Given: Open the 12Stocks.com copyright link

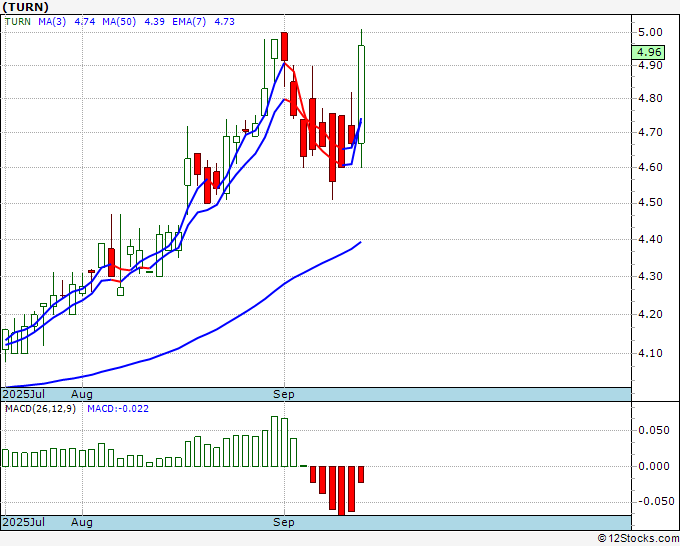Looking at the screenshot, I should (638, 539).
